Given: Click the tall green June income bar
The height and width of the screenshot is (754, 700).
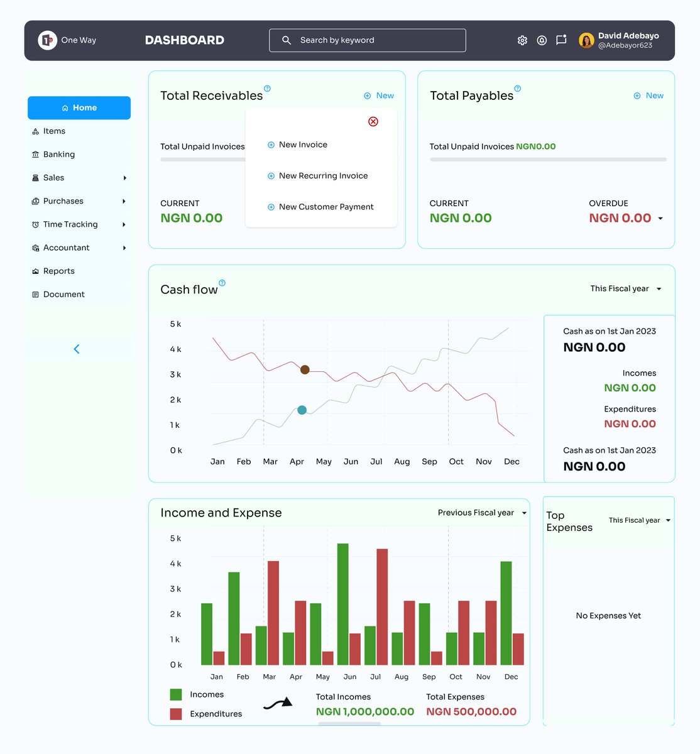Looking at the screenshot, I should coord(342,604).
